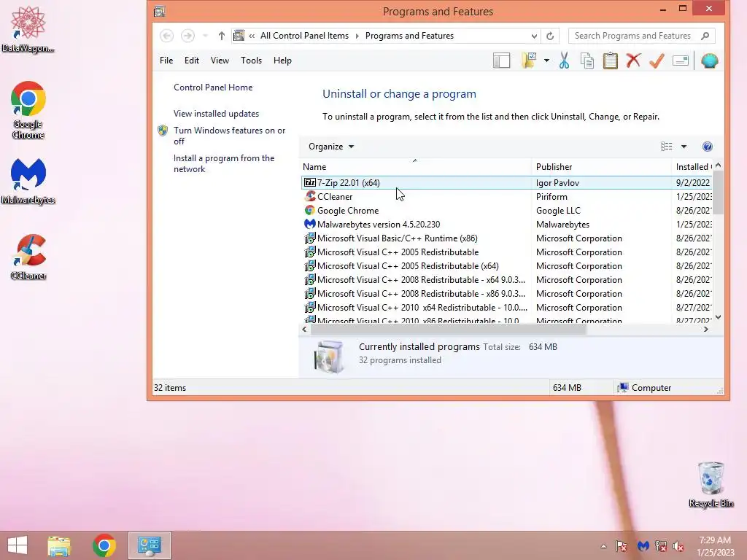Click the folder options icon in the toolbar
This screenshot has height=560, width=747.
529,61
